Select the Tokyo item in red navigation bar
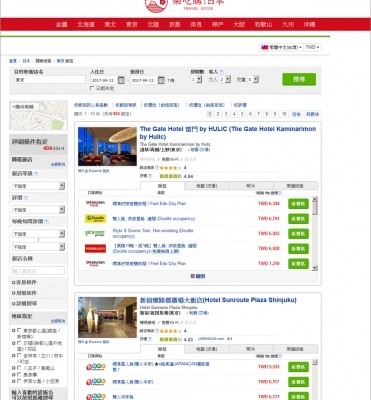 pyautogui.click(x=131, y=24)
